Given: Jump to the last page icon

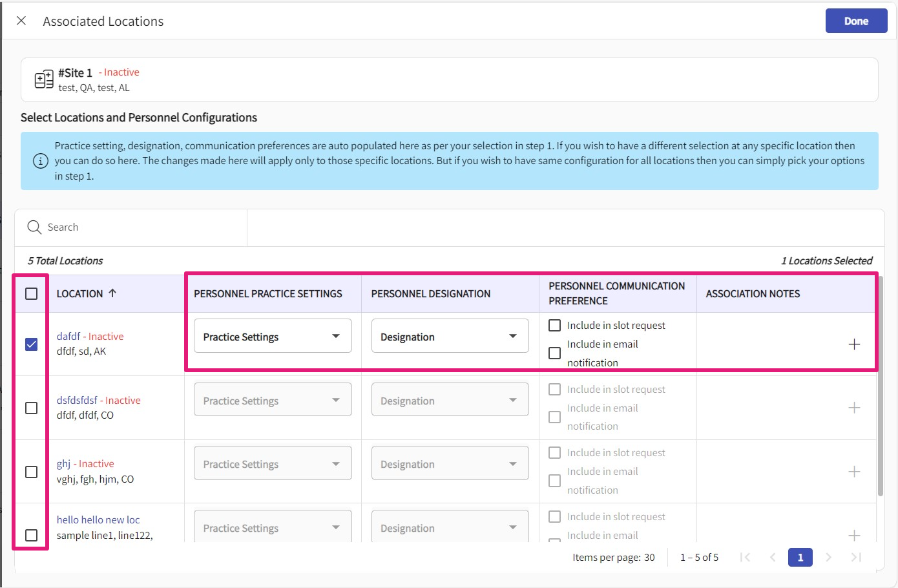Looking at the screenshot, I should click(x=856, y=557).
